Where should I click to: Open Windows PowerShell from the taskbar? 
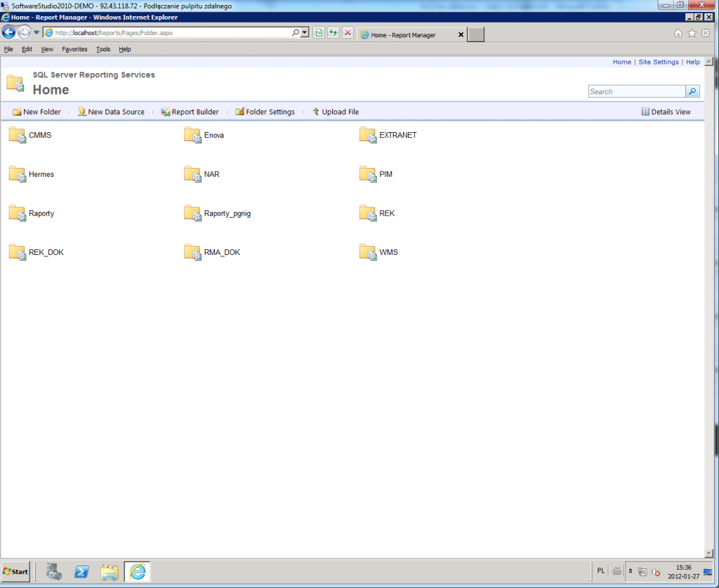tap(82, 572)
